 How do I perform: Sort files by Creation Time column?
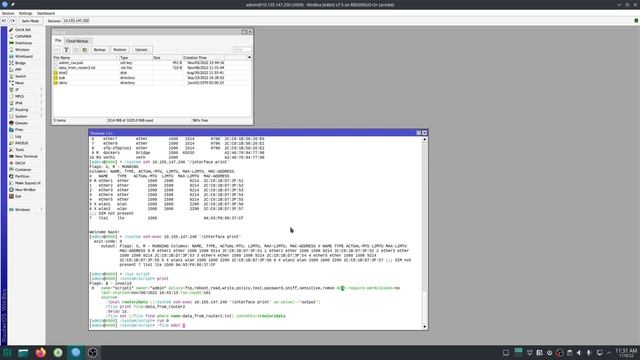coord(203,58)
